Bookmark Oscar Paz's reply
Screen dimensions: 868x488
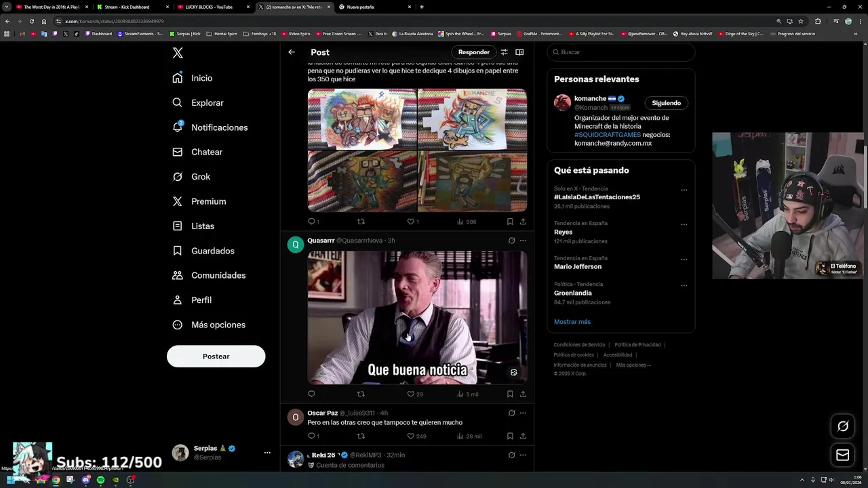510,436
